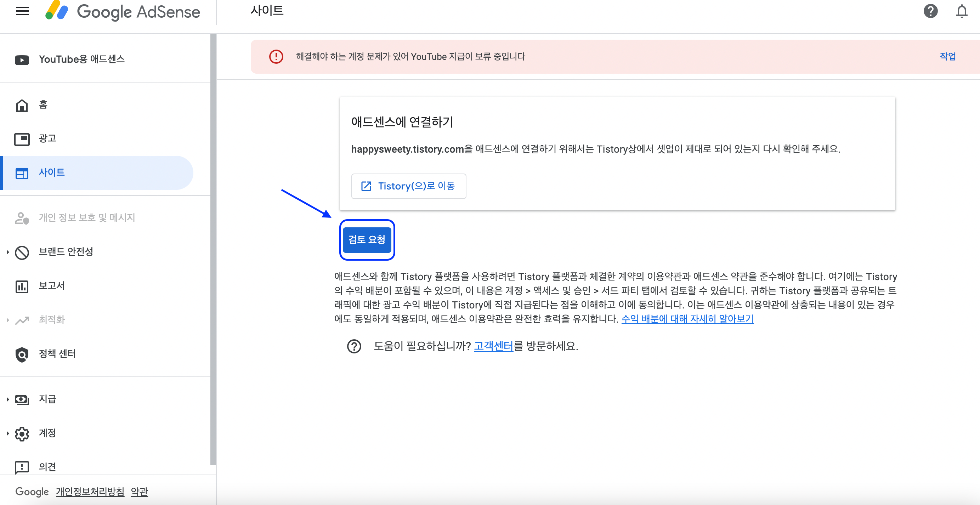Expand the 브랜드 안전성 submenu arrow
This screenshot has height=505, width=980.
(7, 252)
